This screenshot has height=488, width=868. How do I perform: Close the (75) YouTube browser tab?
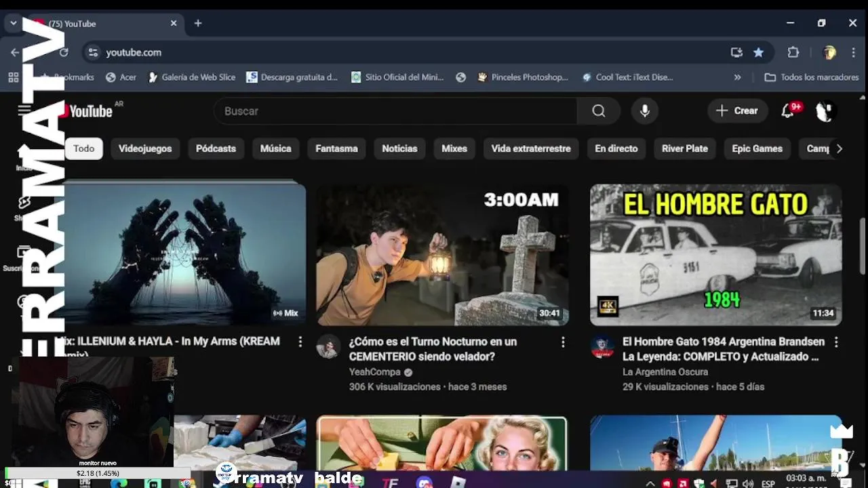coord(174,23)
